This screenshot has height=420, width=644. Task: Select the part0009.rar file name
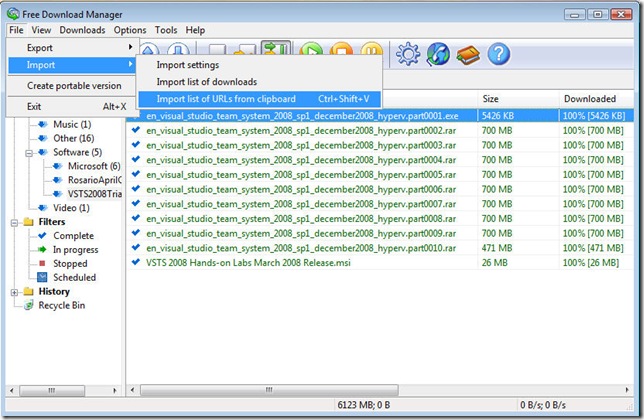(x=301, y=234)
